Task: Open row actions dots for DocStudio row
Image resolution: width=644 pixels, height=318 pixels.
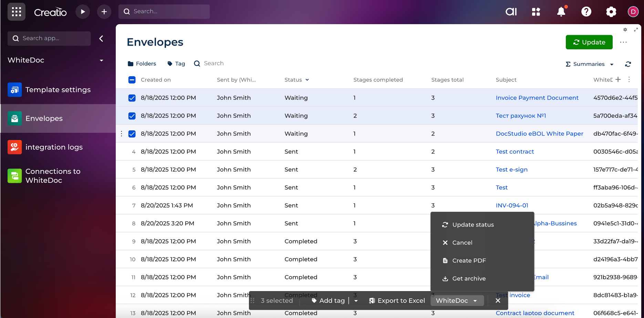Action: (122, 133)
